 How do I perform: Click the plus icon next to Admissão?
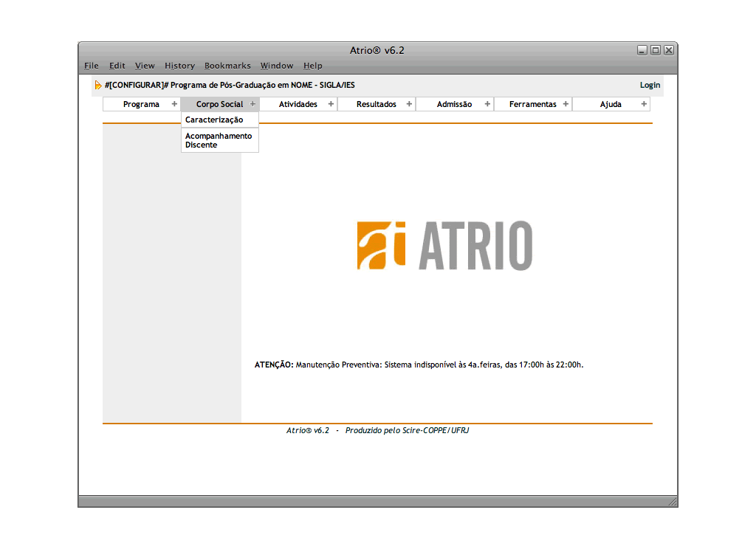(x=487, y=104)
